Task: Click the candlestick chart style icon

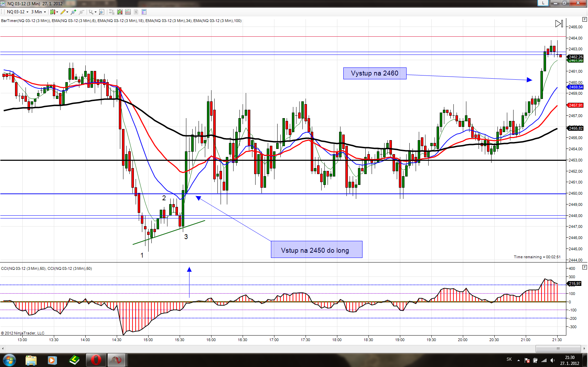Action: pyautogui.click(x=52, y=12)
